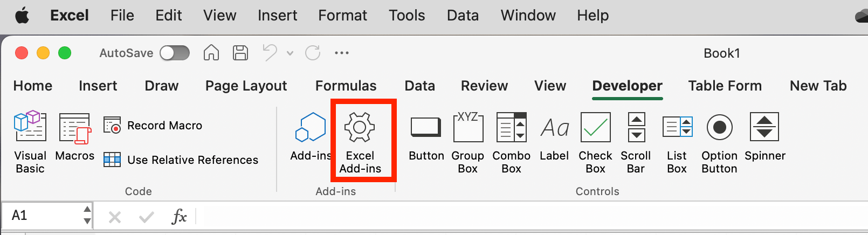Viewport: 868px width, 235px height.
Task: Insert a Spinner control
Action: [765, 137]
